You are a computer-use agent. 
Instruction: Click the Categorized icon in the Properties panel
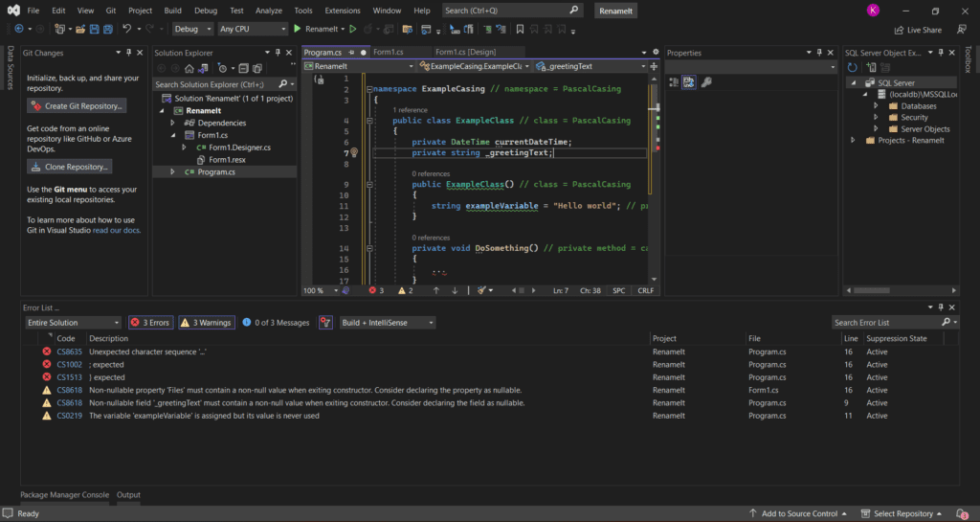pos(675,82)
